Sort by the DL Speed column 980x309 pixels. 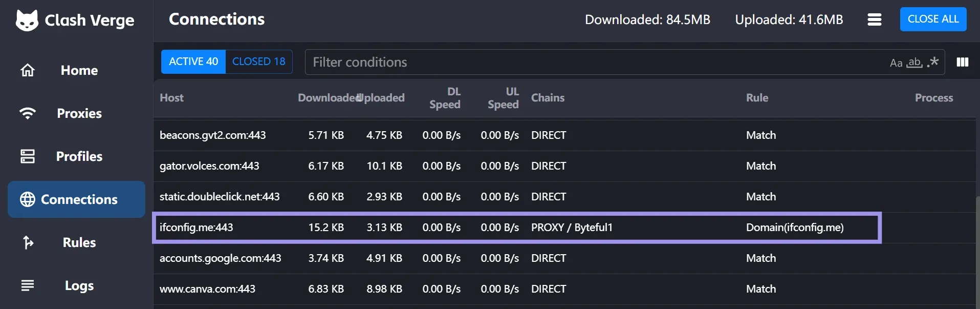click(x=445, y=98)
